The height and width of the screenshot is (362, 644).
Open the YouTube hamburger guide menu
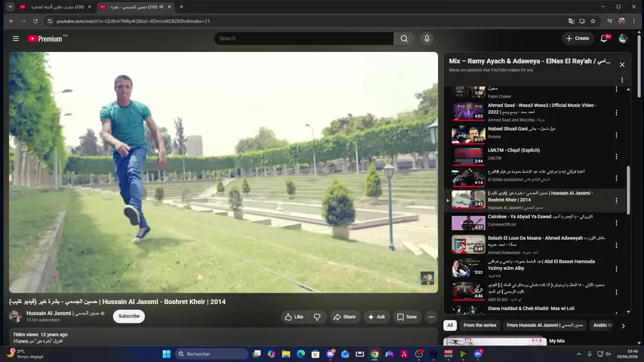click(x=16, y=38)
